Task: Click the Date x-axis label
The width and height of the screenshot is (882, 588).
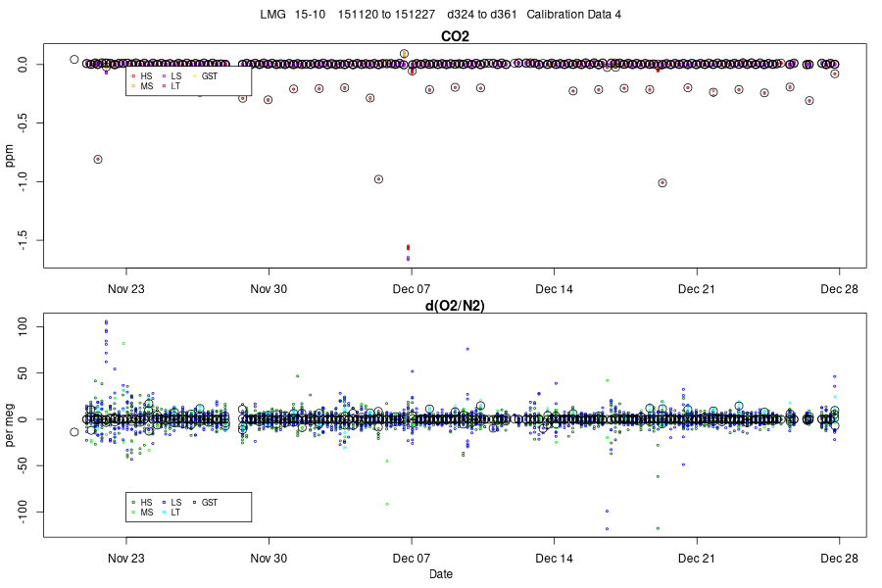Action: point(441,574)
